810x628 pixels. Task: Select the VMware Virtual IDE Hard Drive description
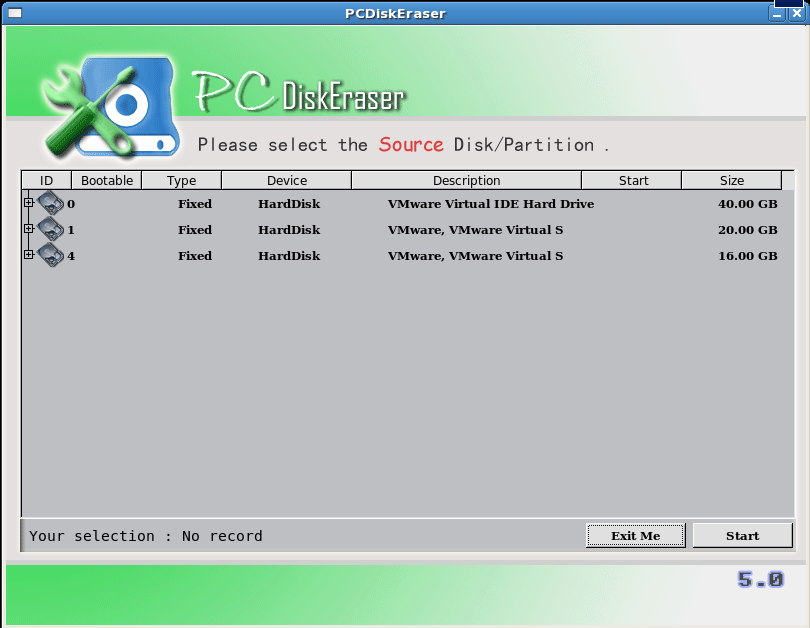(491, 204)
